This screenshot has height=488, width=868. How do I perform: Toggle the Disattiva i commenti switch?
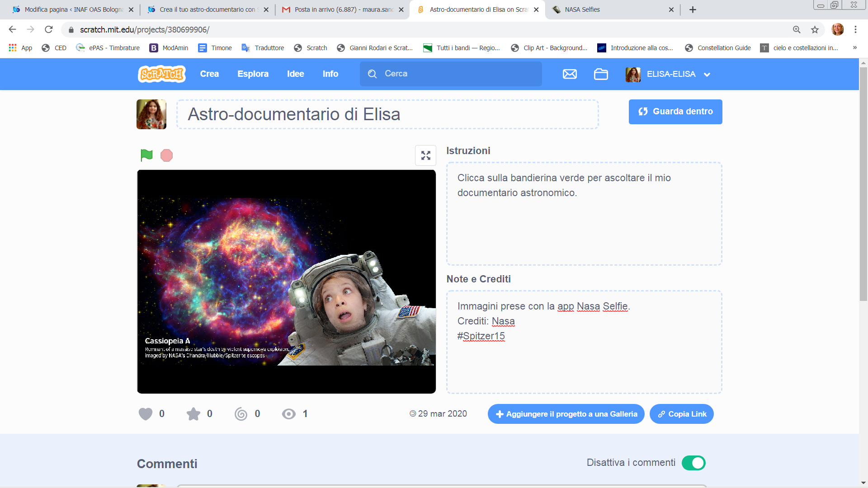click(693, 463)
